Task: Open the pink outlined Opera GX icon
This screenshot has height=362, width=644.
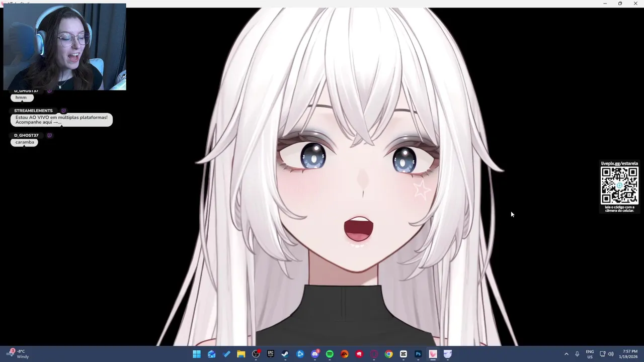Action: (x=374, y=354)
